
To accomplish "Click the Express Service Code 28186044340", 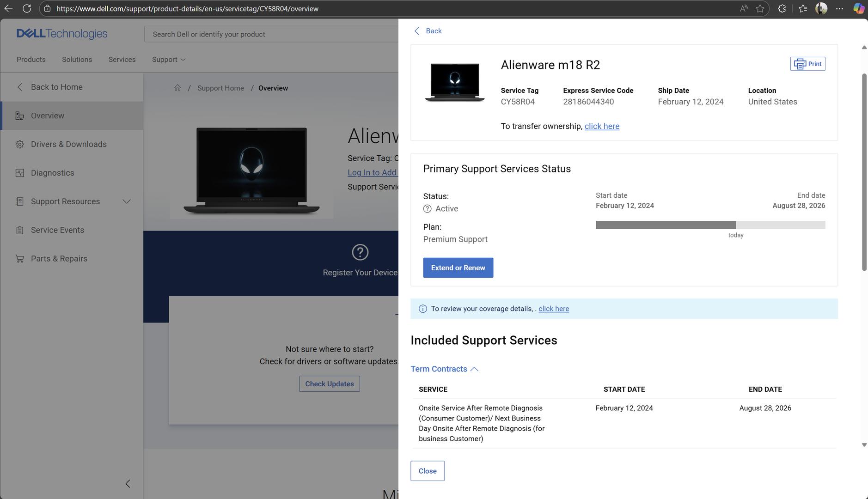I will coord(588,102).
